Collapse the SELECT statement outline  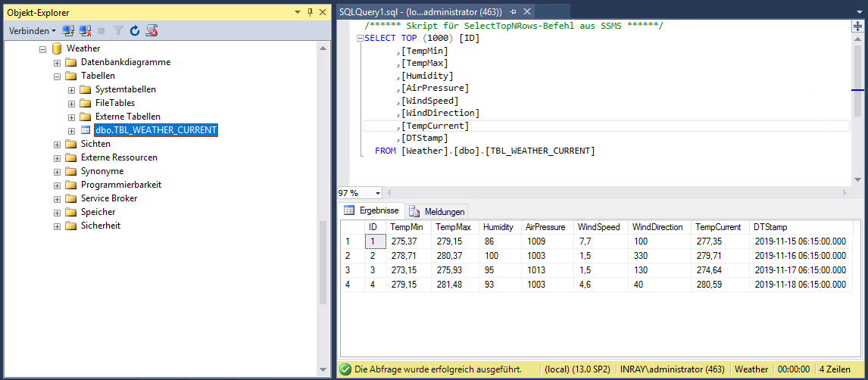(x=360, y=39)
